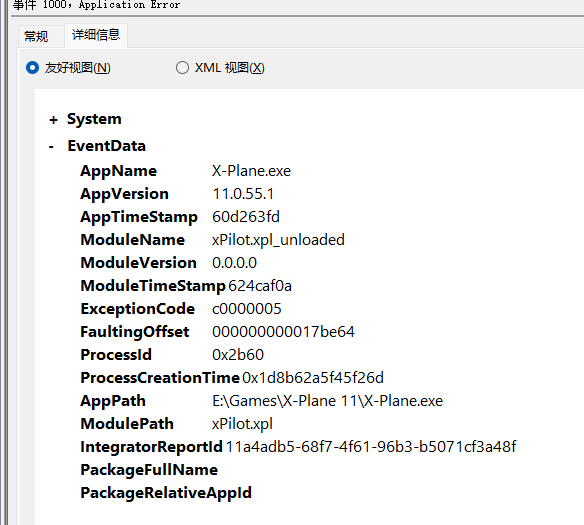Click the ExceptionCode value c0000005
Viewport: 584px width, 525px height.
pos(247,309)
